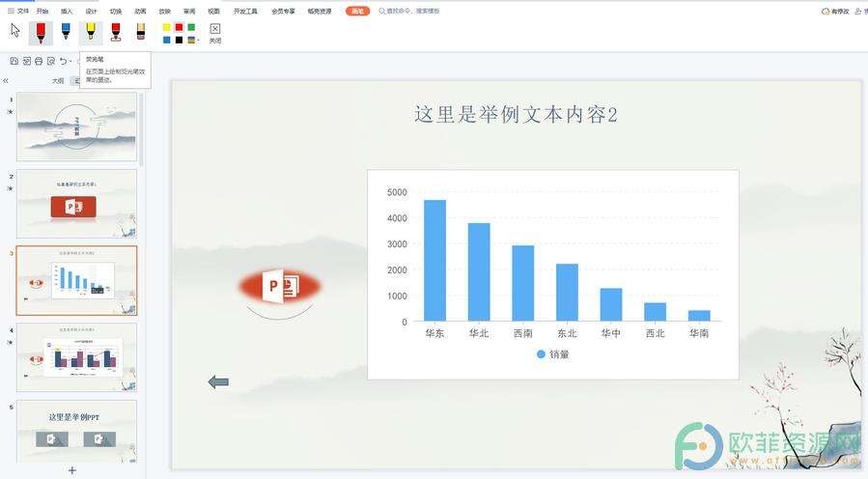Switch to the 动画 ribbon tab
The width and height of the screenshot is (868, 479).
click(x=140, y=11)
